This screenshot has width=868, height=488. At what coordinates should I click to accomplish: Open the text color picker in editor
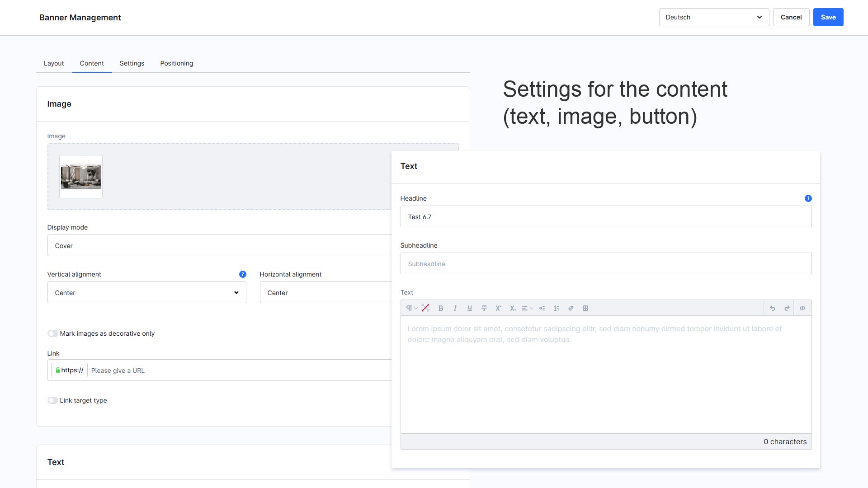coord(425,308)
